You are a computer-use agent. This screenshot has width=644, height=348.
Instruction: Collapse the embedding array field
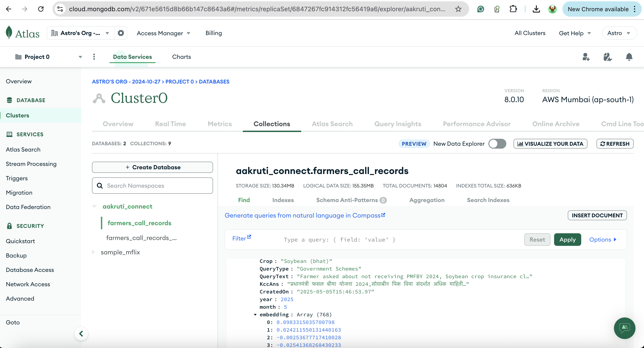[x=255, y=315]
